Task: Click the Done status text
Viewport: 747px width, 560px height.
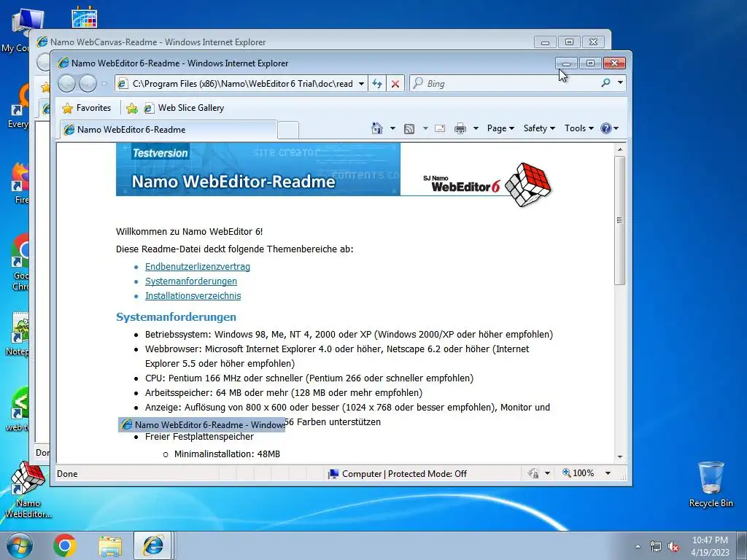Action: (67, 474)
